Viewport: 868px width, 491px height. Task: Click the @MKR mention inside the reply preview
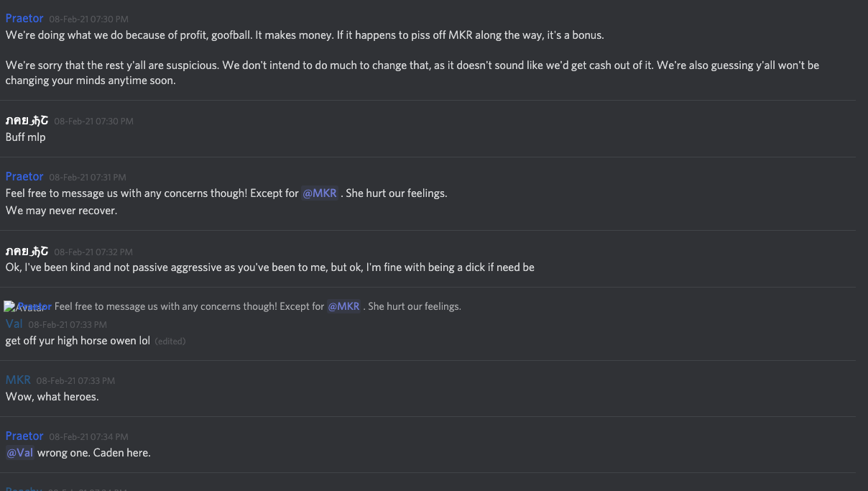click(343, 306)
